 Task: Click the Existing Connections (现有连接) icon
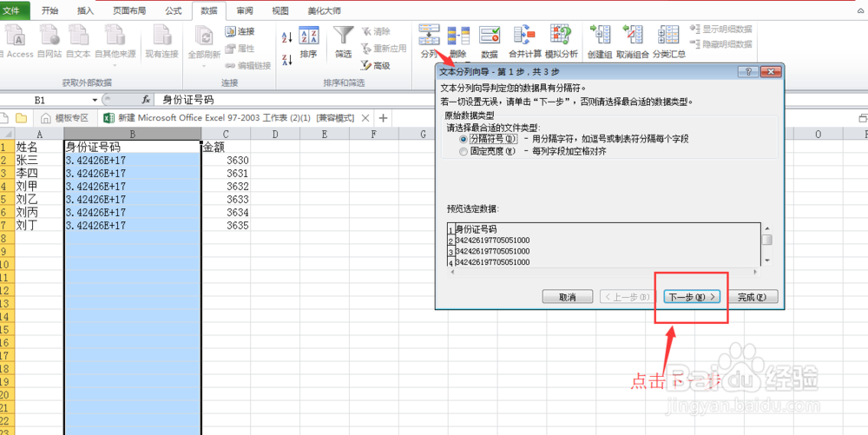click(x=161, y=42)
